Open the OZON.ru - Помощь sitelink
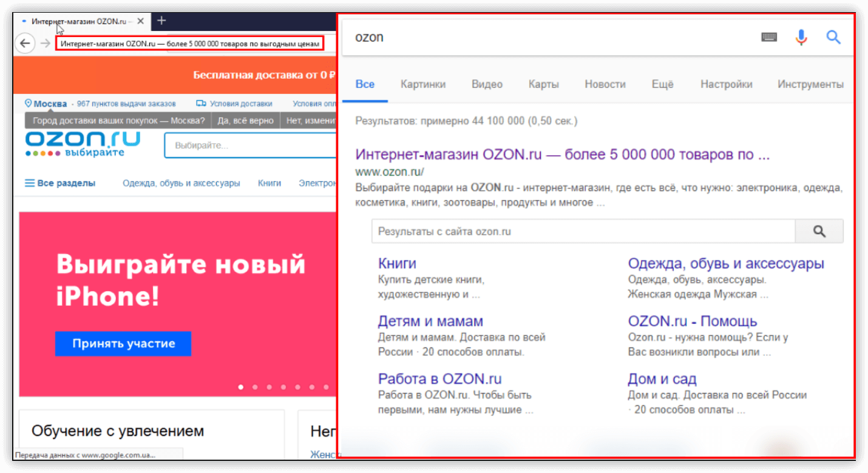Screen dimensions: 868x473 pyautogui.click(x=693, y=321)
